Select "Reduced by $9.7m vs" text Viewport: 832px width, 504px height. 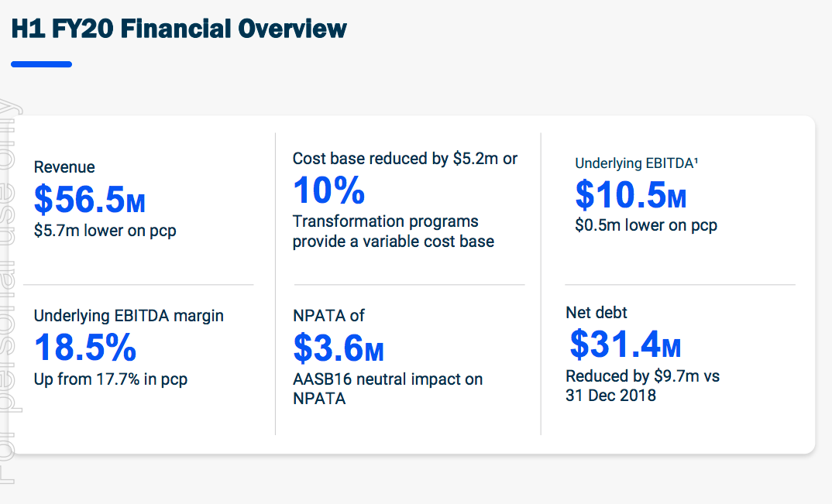click(x=643, y=377)
